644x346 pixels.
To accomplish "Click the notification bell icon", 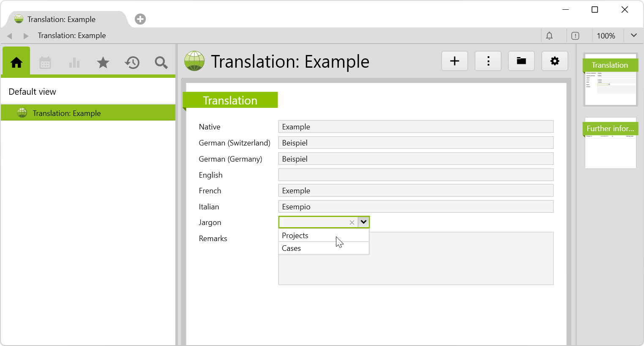I will [549, 36].
